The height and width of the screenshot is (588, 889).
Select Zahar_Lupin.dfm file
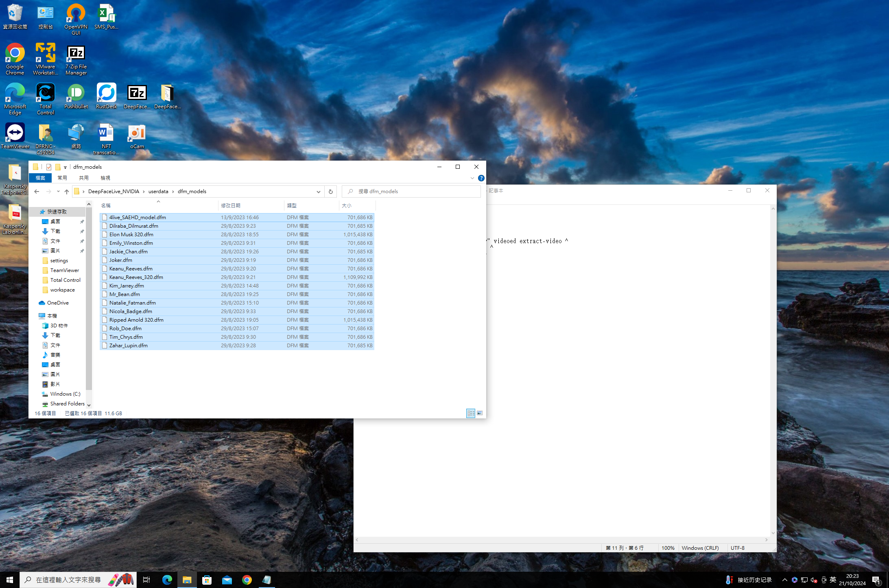[x=237, y=346]
